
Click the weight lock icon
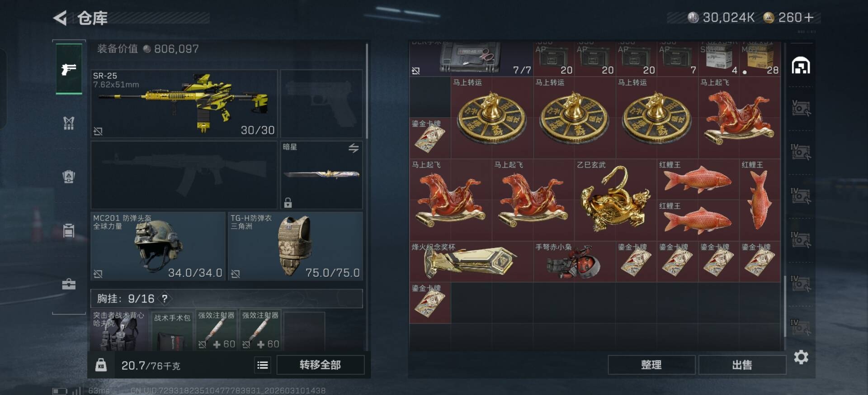101,365
